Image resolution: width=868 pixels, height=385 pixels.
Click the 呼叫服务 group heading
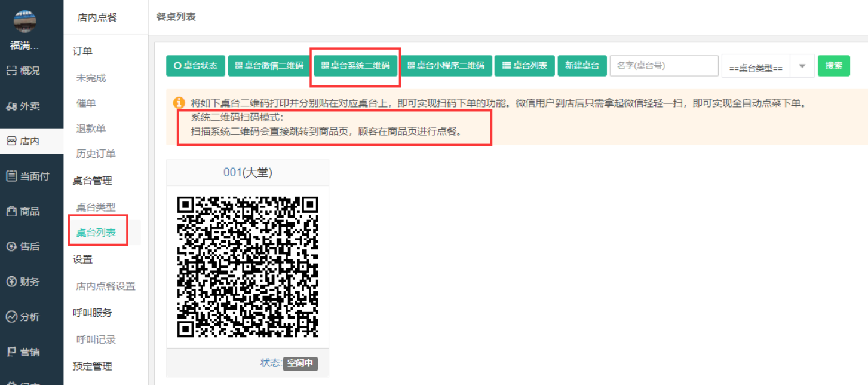click(92, 313)
